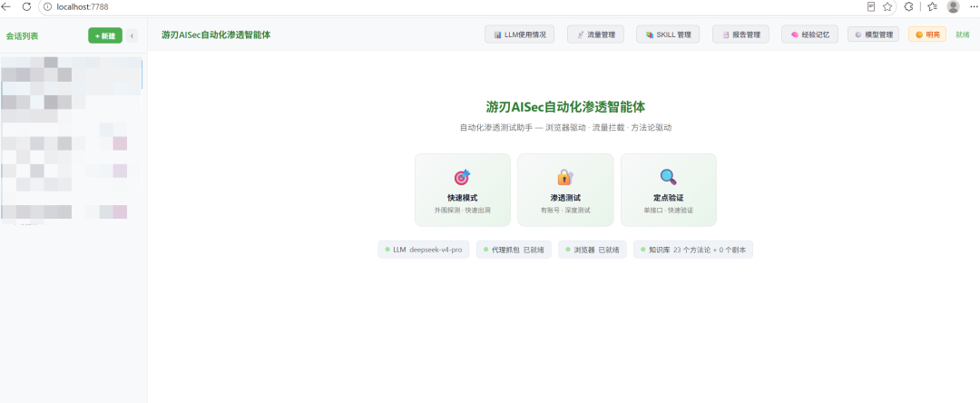Click the bar chart icon on LLM使用情况
This screenshot has height=403, width=980.
click(497, 35)
